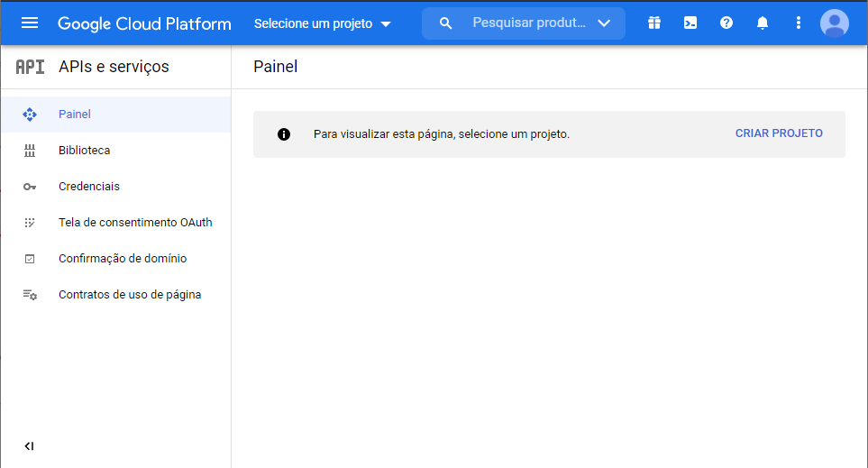Expand the search bar chevron arrow
Image resolution: width=868 pixels, height=468 pixels.
click(604, 23)
